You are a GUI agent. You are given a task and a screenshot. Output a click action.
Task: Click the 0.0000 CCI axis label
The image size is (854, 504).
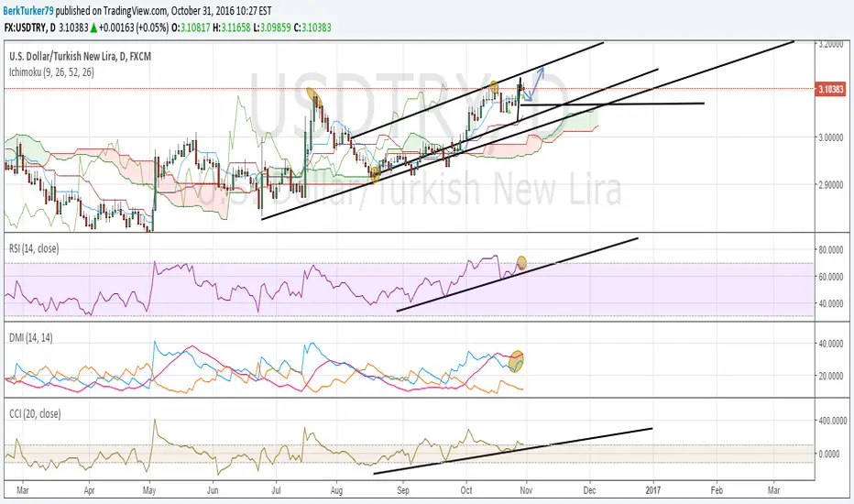pos(829,454)
